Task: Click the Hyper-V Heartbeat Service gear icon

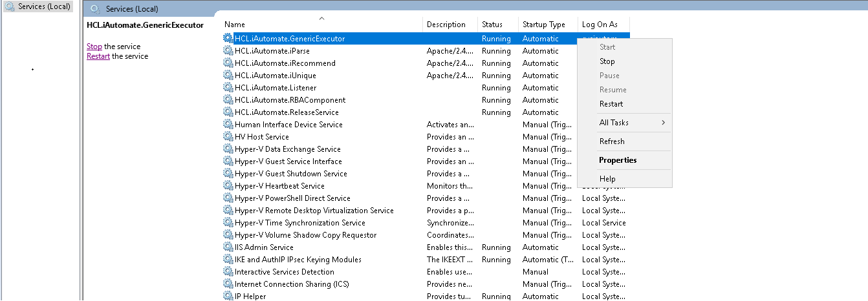Action: tap(228, 186)
